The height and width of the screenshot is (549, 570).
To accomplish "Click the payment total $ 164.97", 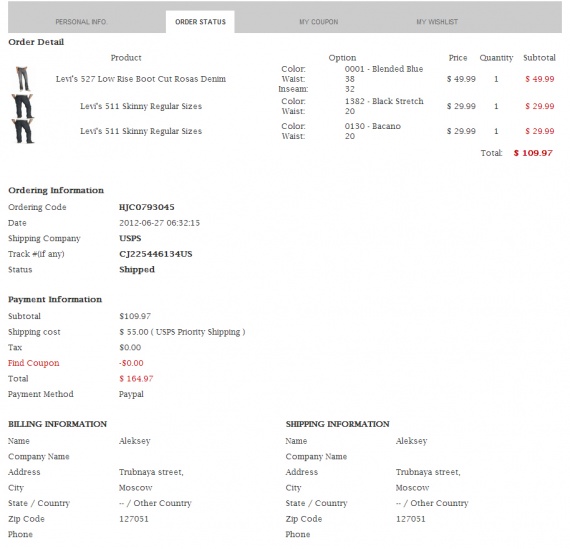I will pyautogui.click(x=136, y=378).
